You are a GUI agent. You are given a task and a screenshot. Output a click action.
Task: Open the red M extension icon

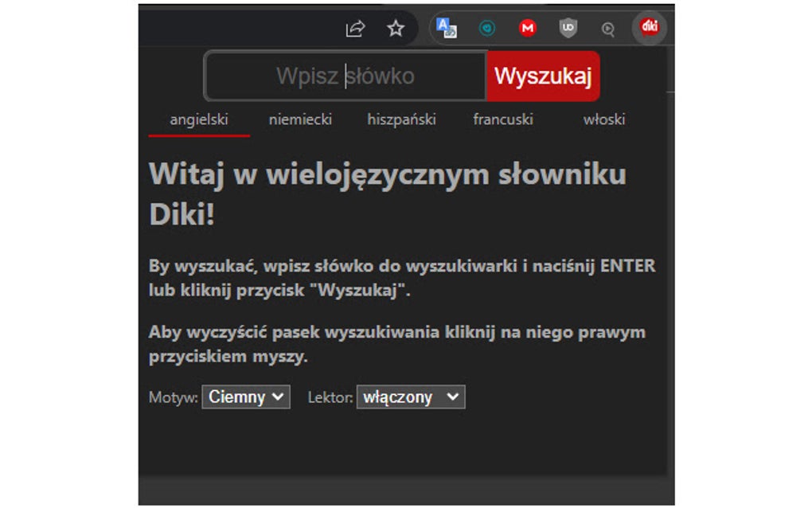click(x=527, y=28)
